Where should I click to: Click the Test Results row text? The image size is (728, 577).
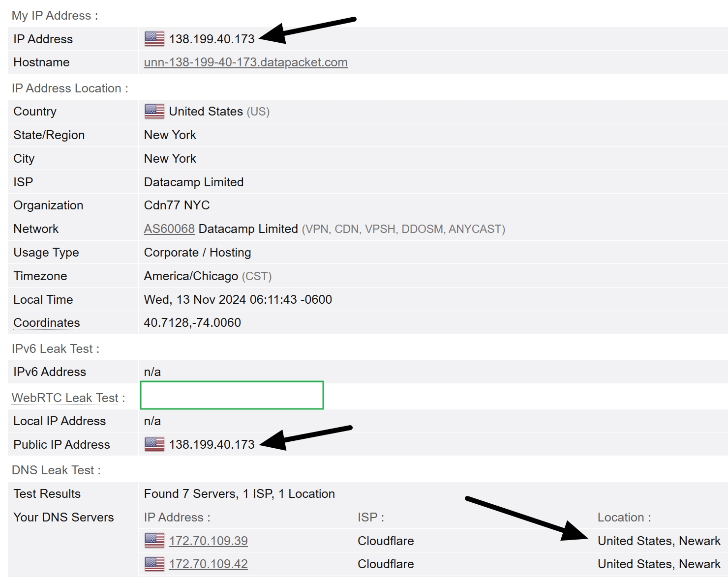239,493
